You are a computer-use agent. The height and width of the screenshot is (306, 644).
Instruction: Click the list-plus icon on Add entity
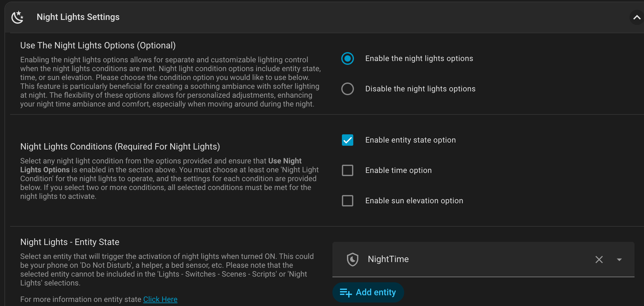tap(346, 293)
